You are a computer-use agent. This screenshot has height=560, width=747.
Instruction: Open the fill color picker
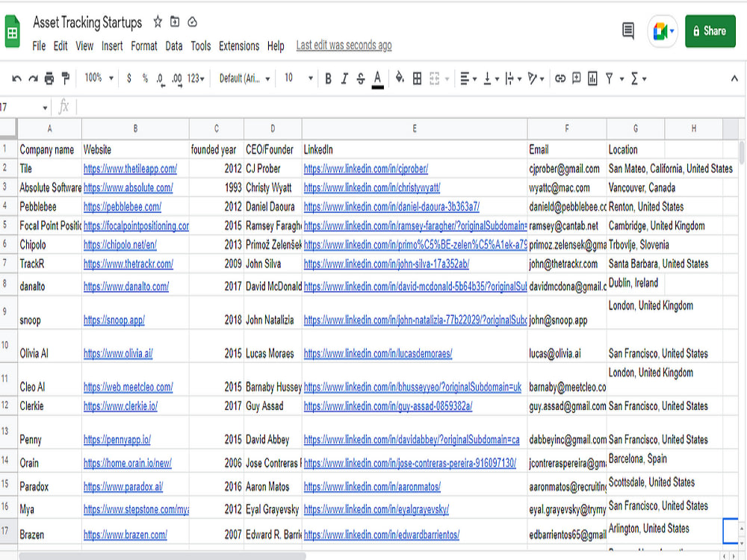tap(400, 78)
